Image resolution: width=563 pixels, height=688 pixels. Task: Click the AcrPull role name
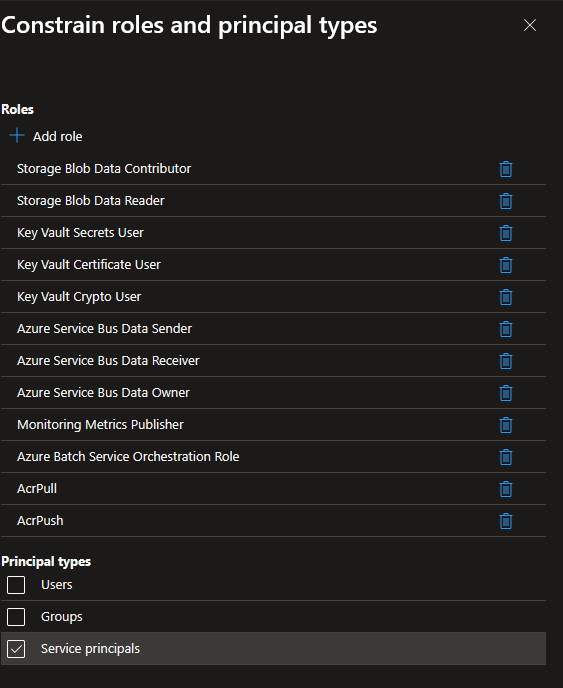pyautogui.click(x=37, y=489)
